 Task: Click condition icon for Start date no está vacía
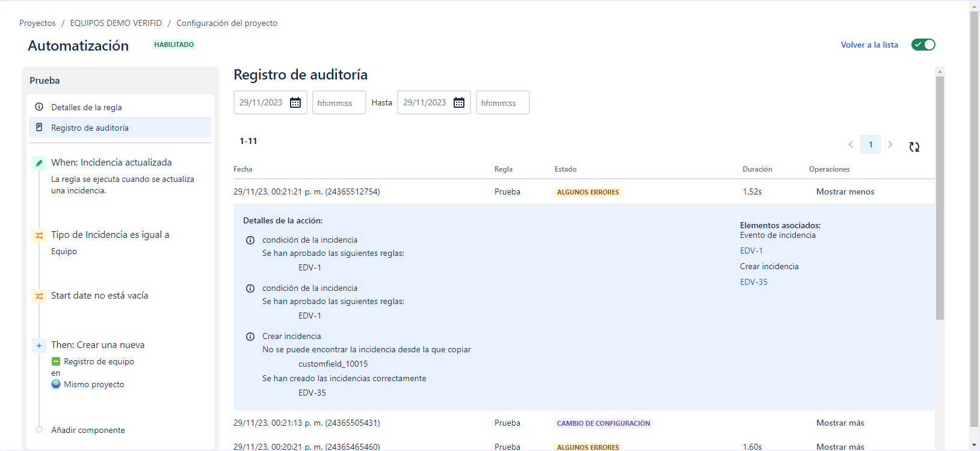click(x=39, y=296)
